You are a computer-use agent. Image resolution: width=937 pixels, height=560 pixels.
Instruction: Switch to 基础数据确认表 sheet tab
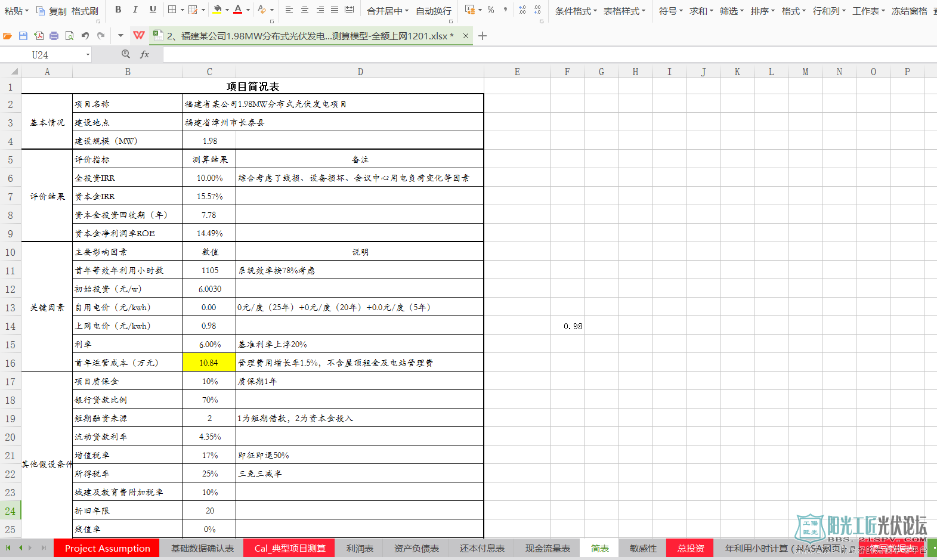coord(202,548)
